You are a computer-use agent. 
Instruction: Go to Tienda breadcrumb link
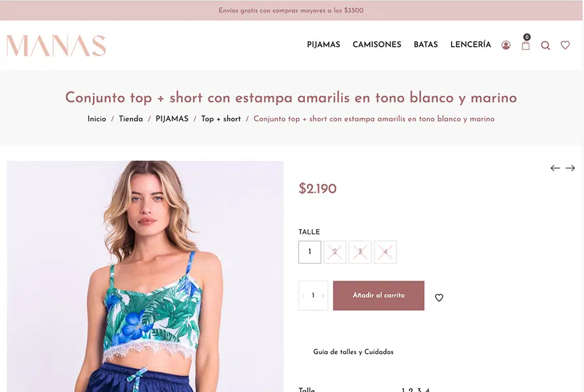(x=130, y=119)
